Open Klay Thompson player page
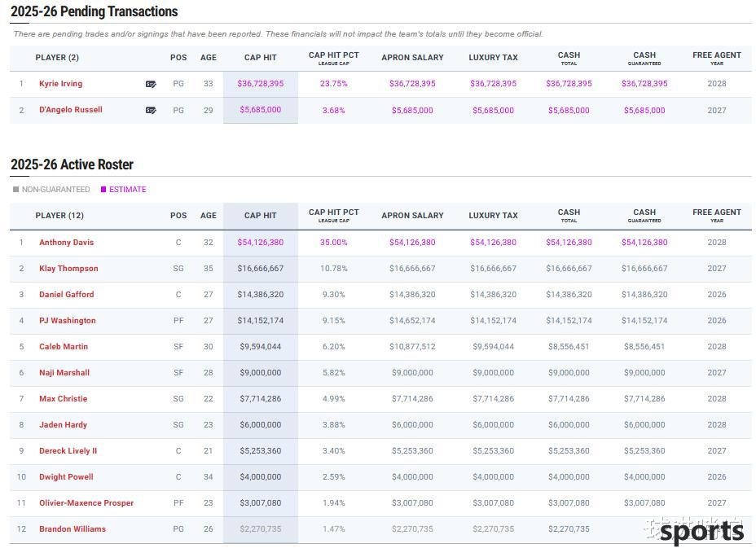The width and height of the screenshot is (756, 557). [68, 269]
